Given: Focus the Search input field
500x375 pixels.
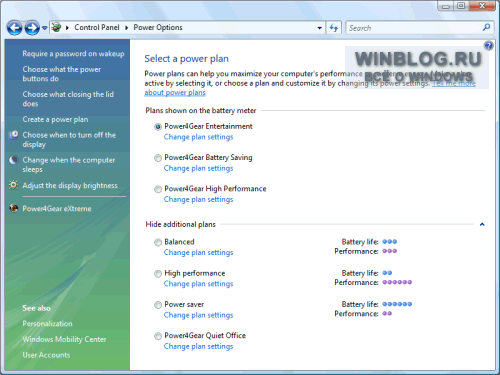Looking at the screenshot, I should pyautogui.click(x=413, y=28).
